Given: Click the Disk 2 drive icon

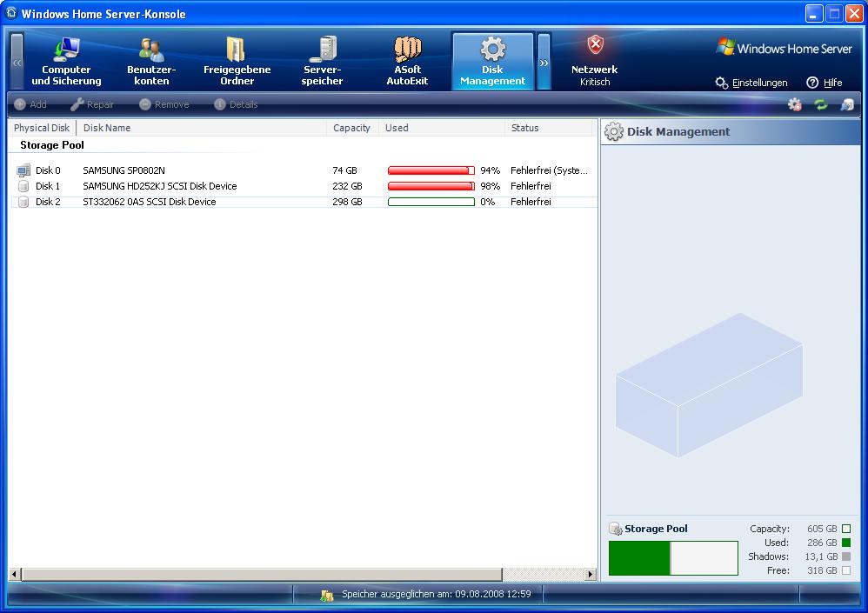Looking at the screenshot, I should click(x=23, y=202).
